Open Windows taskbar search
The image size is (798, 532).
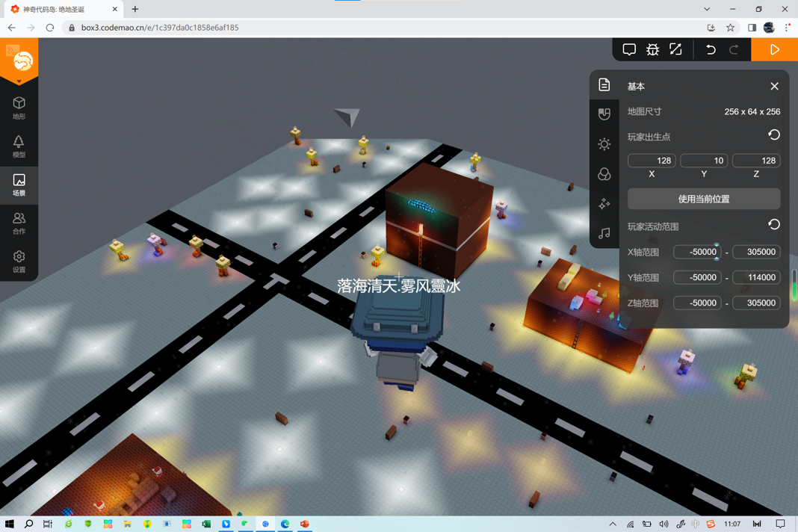(x=28, y=524)
